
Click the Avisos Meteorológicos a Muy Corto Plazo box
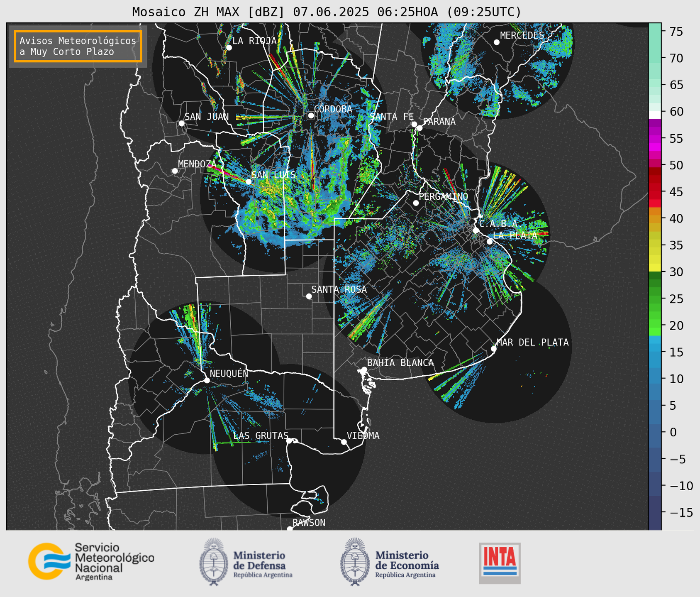[78, 46]
